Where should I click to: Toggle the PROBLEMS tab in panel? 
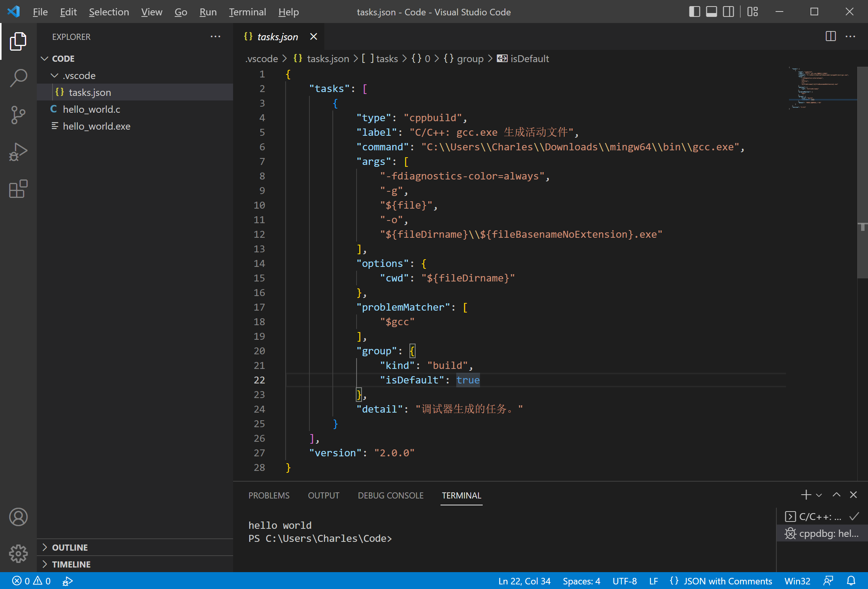click(269, 495)
